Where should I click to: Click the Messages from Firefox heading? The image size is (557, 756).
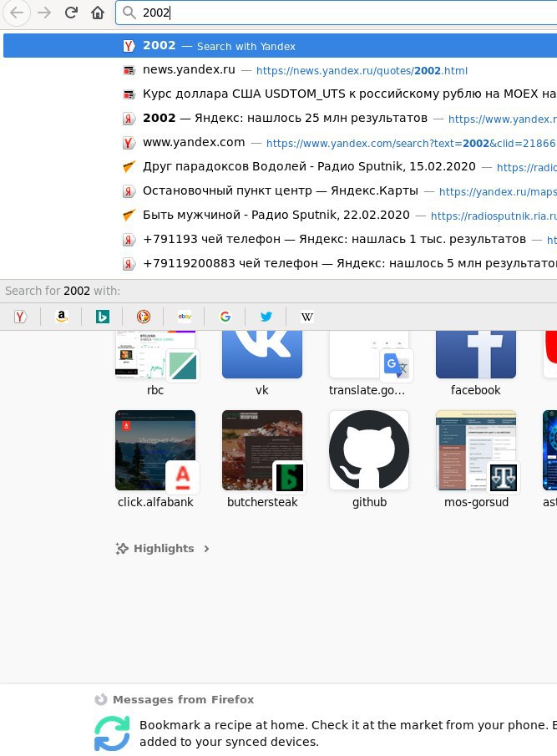183,699
